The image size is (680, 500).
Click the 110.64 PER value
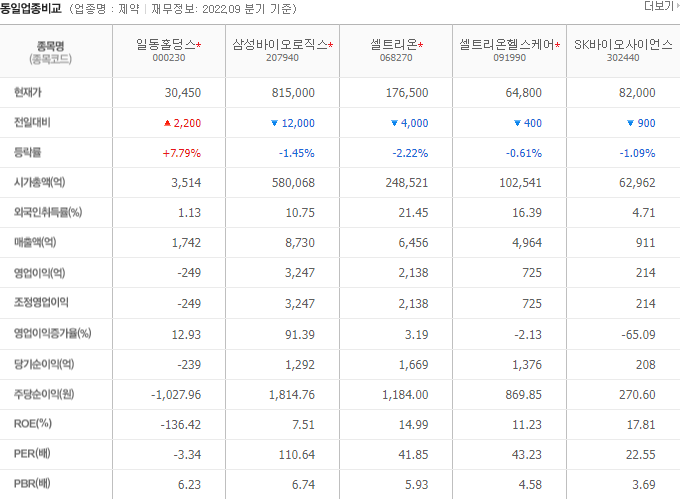point(297,455)
